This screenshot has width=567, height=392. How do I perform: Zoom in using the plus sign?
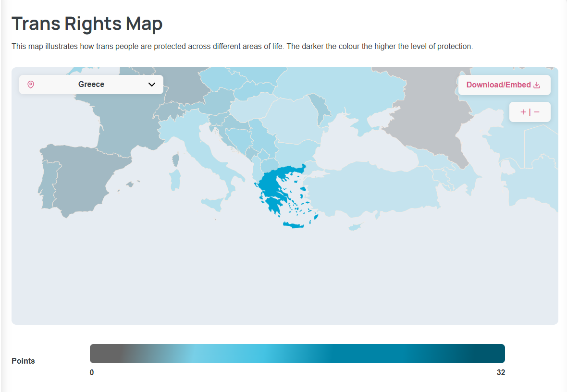click(x=523, y=112)
